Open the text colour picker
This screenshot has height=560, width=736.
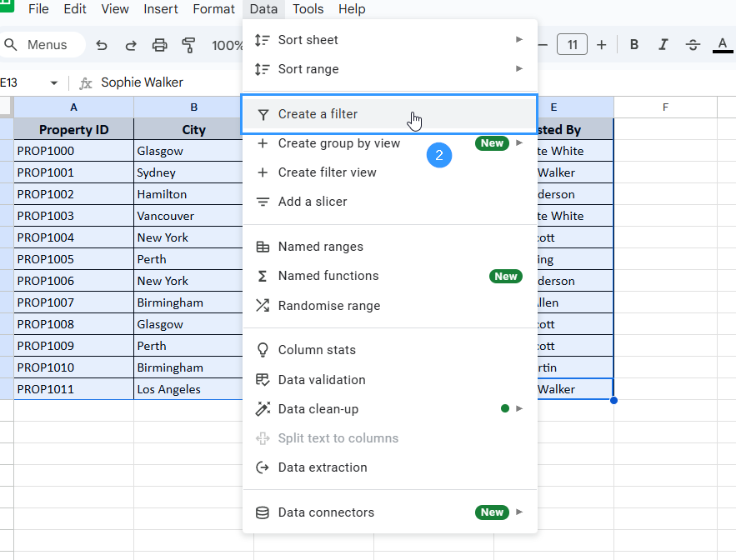pos(723,45)
